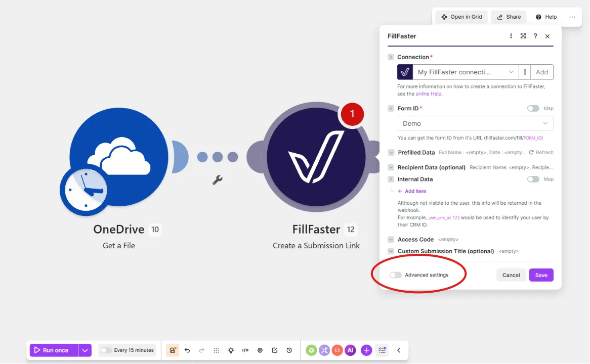
Task: Click the Add item link
Action: 412,191
